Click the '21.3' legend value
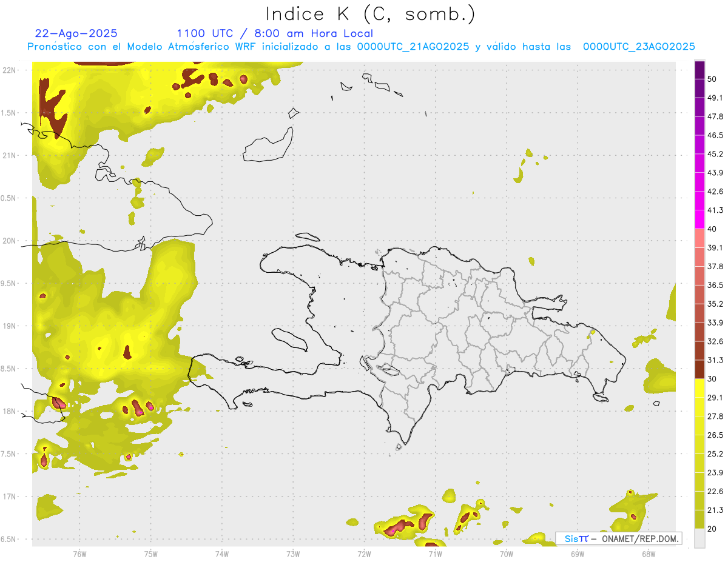The height and width of the screenshot is (562, 728). pyautogui.click(x=715, y=510)
